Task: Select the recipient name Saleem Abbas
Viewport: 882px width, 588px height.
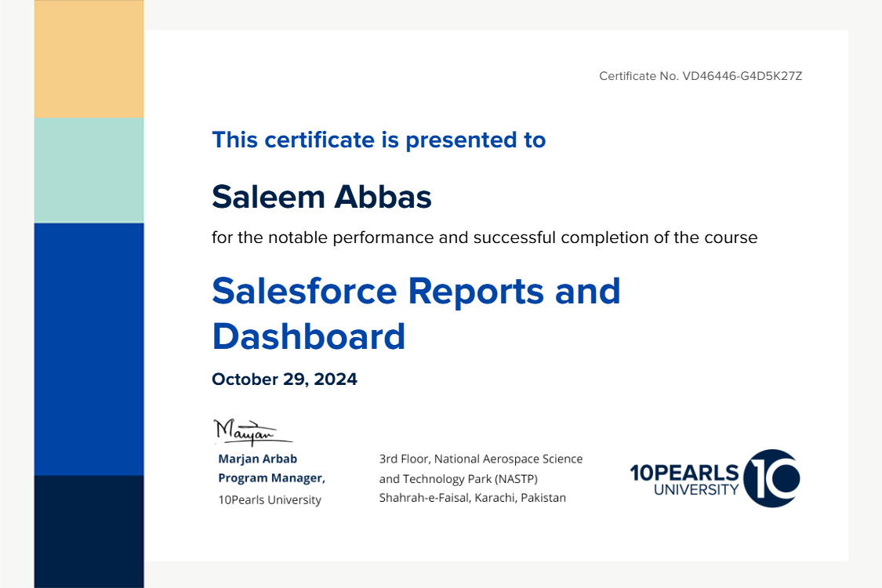Action: 321,197
